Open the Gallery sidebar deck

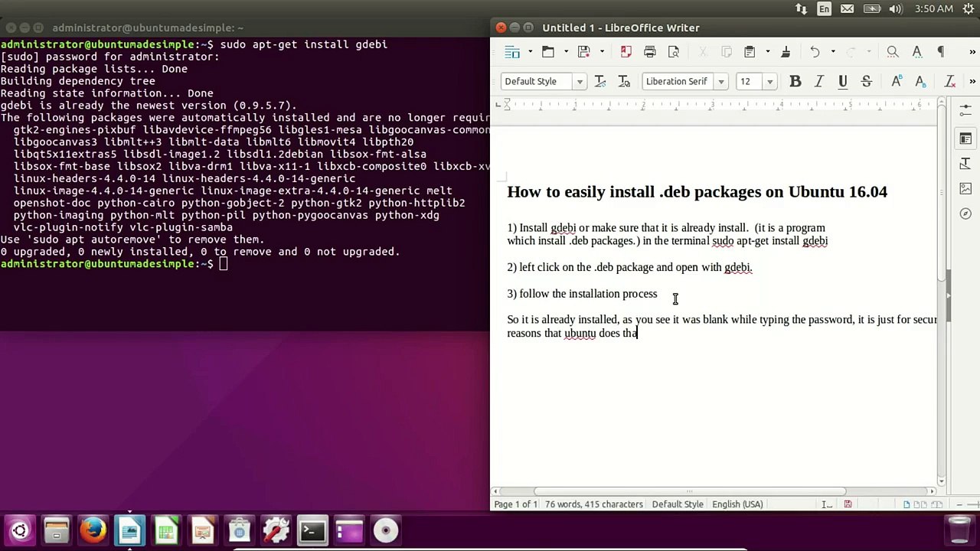(965, 189)
